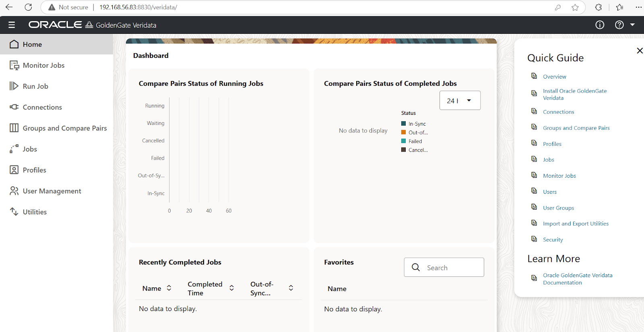Click the Monitor Jobs sidebar icon
This screenshot has width=644, height=332.
click(14, 65)
